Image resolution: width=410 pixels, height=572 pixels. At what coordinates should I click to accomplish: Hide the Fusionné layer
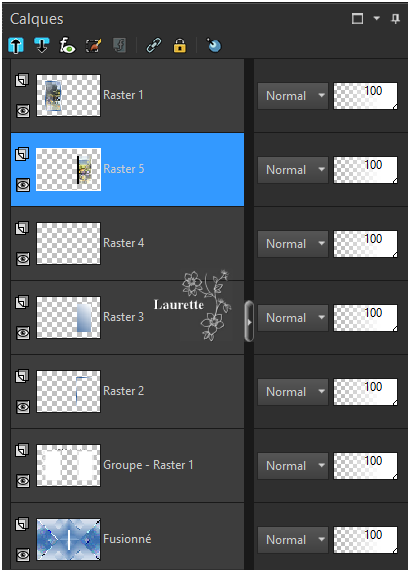pos(23,555)
